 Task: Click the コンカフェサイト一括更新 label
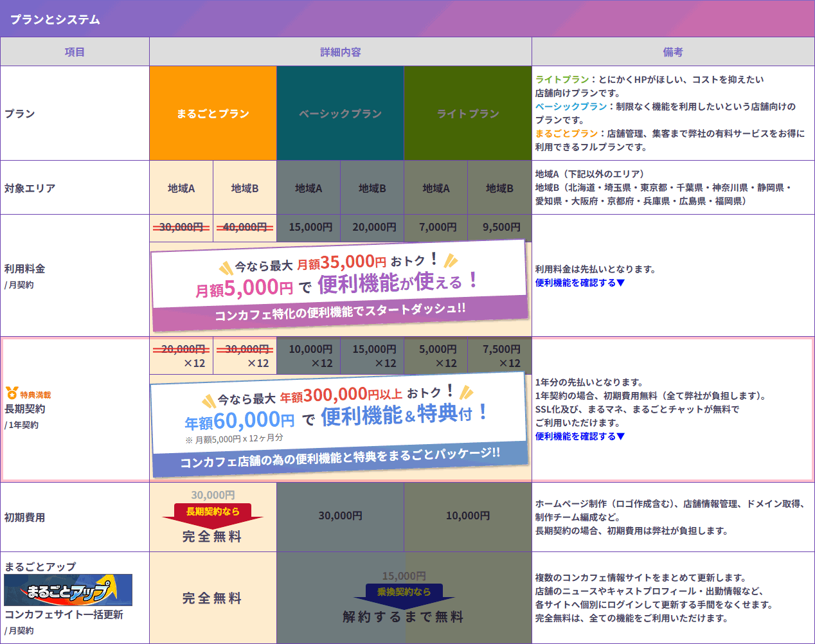pyautogui.click(x=64, y=614)
